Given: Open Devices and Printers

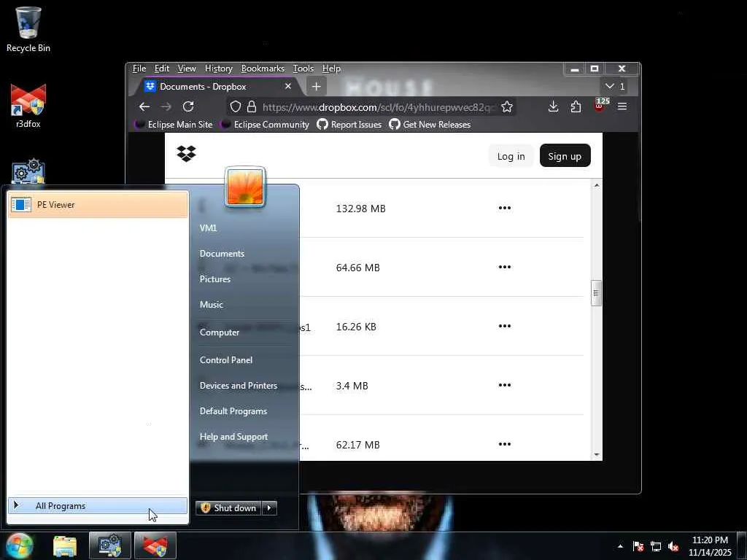Looking at the screenshot, I should pyautogui.click(x=239, y=385).
